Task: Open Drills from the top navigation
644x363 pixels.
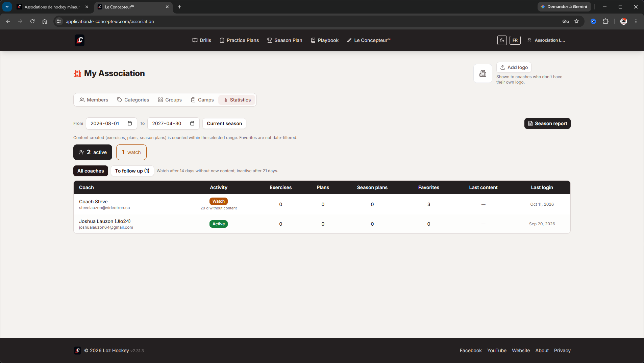Action: pos(202,40)
